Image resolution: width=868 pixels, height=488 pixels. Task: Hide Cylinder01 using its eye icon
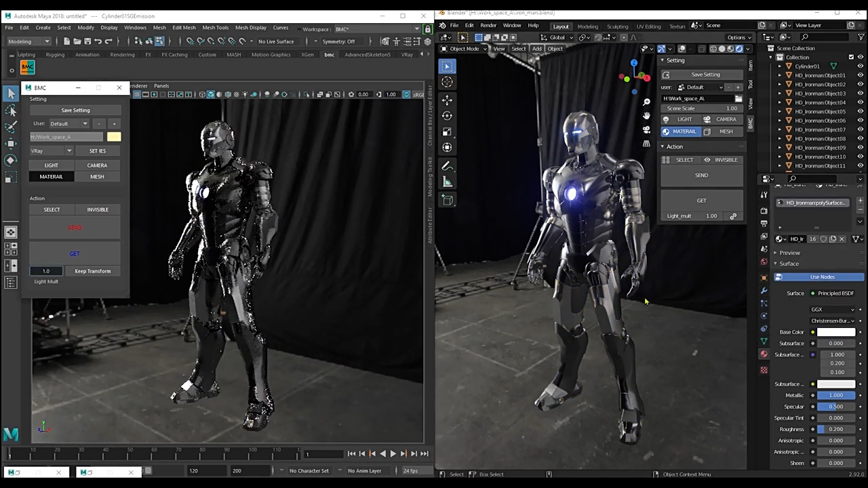(861, 66)
